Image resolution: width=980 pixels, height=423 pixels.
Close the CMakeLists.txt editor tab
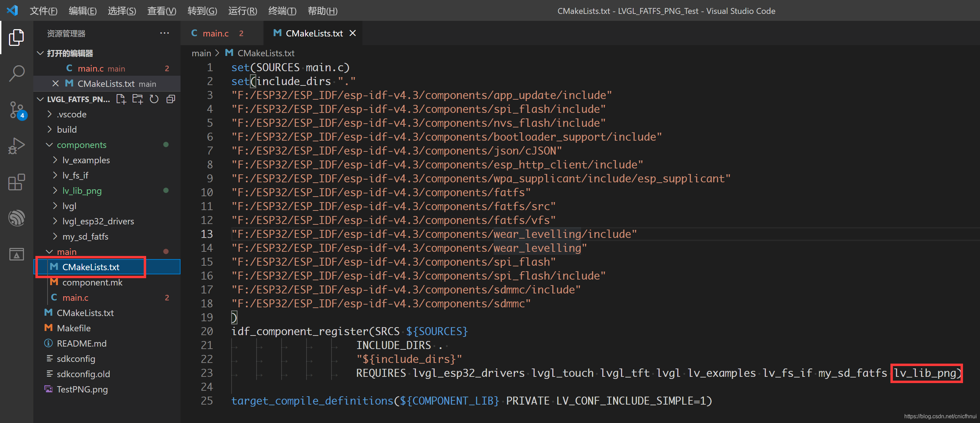[x=353, y=33]
